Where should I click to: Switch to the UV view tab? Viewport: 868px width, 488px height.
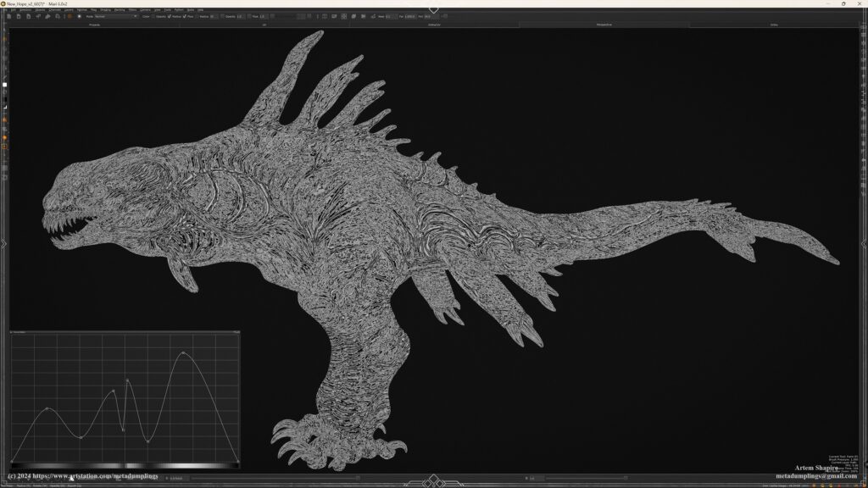[264, 25]
